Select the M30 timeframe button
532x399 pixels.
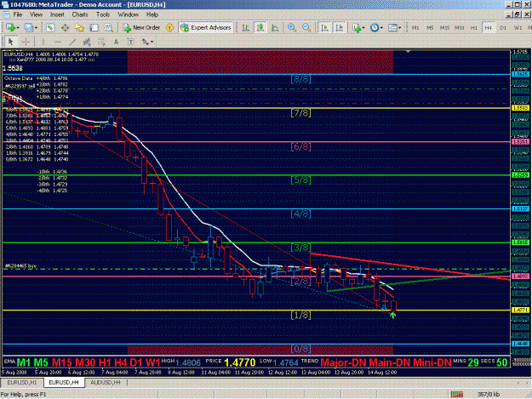tap(459, 28)
